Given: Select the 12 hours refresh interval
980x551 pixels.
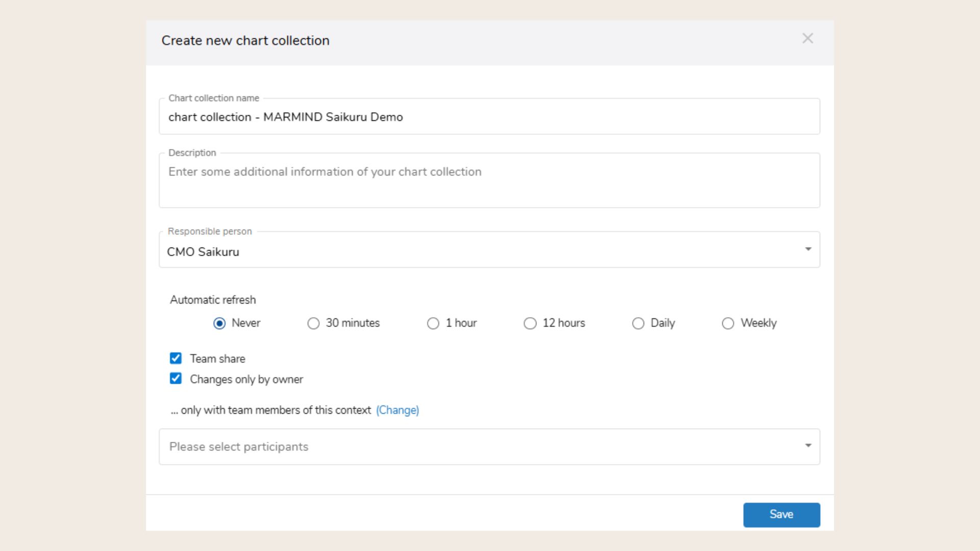Looking at the screenshot, I should 530,323.
